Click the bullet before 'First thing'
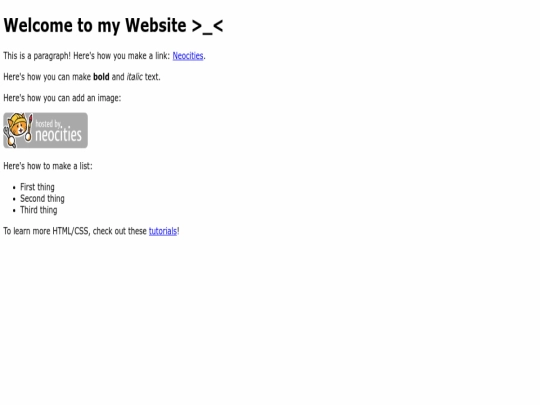The image size is (540, 405). point(14,188)
